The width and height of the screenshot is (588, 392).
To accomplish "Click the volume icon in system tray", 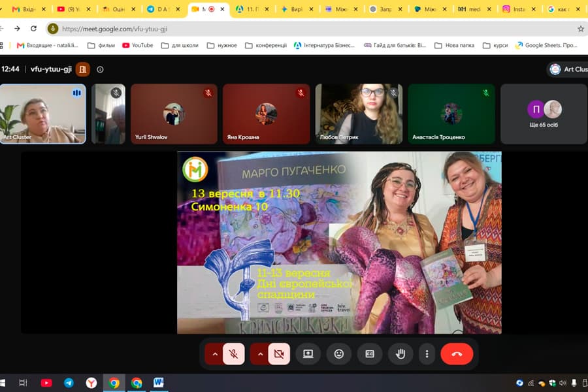I will coord(563,383).
